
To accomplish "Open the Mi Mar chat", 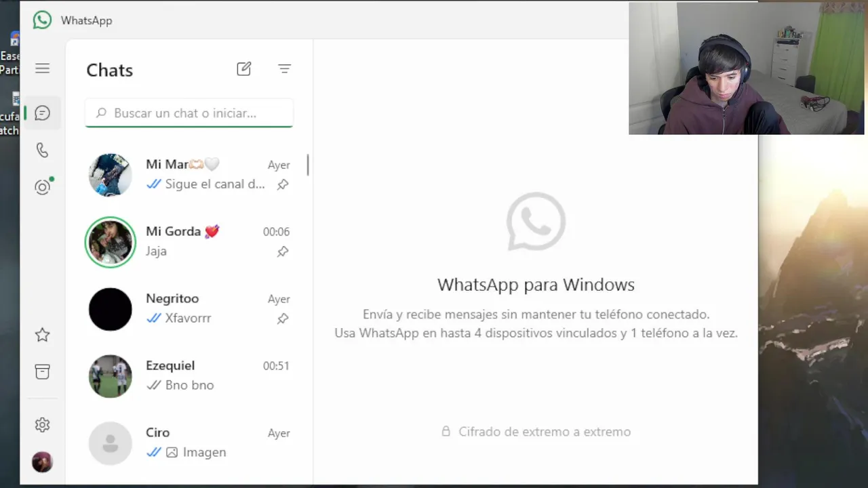I will (x=189, y=175).
